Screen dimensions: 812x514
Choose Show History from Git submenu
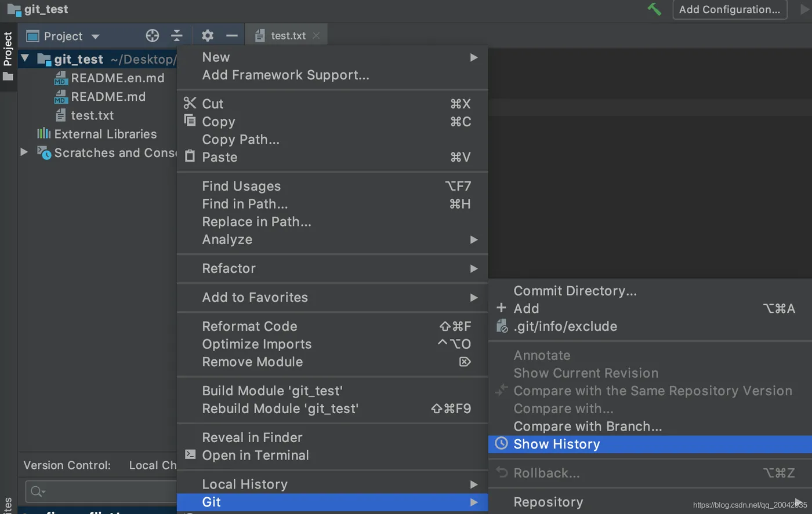[x=556, y=444]
